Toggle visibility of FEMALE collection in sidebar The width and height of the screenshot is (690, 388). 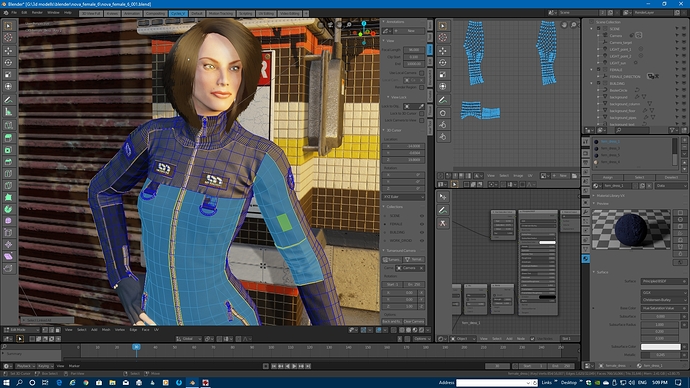422,224
